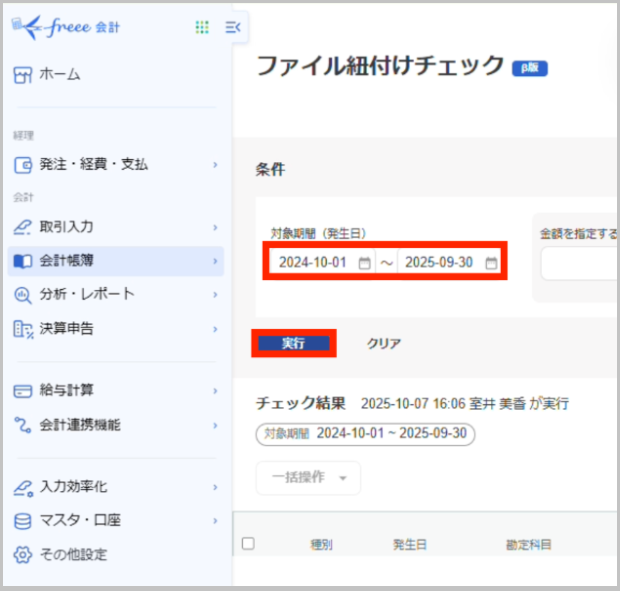Click the ホーム house icon

pos(23,75)
